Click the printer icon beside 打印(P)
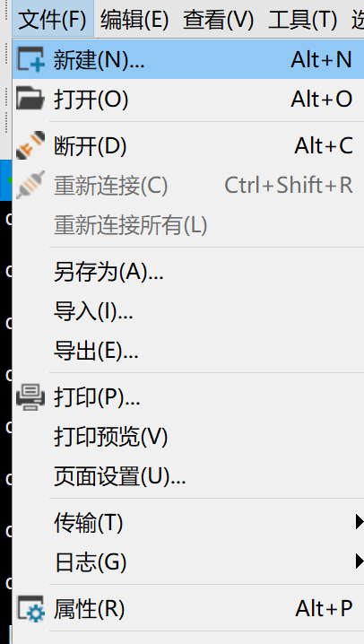The image size is (364, 644). coord(30,396)
